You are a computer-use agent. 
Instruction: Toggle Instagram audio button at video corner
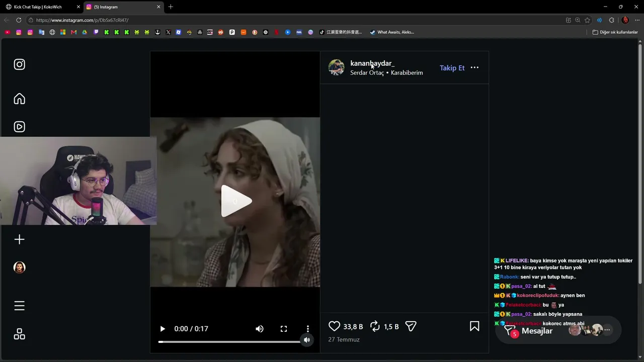[x=307, y=340]
